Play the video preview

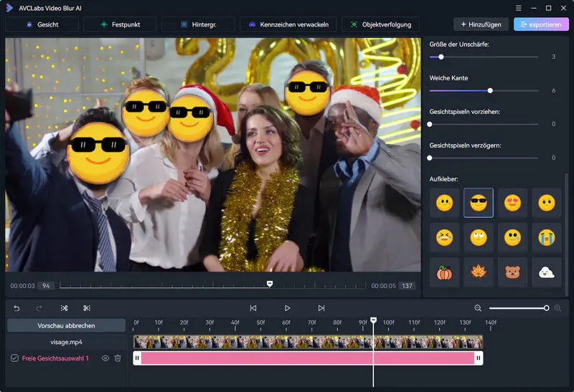click(287, 308)
